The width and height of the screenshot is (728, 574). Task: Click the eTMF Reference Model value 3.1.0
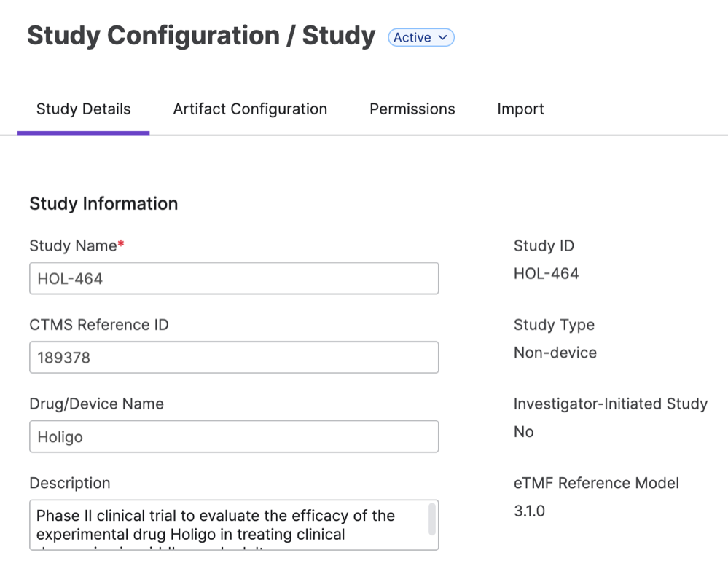pos(529,511)
